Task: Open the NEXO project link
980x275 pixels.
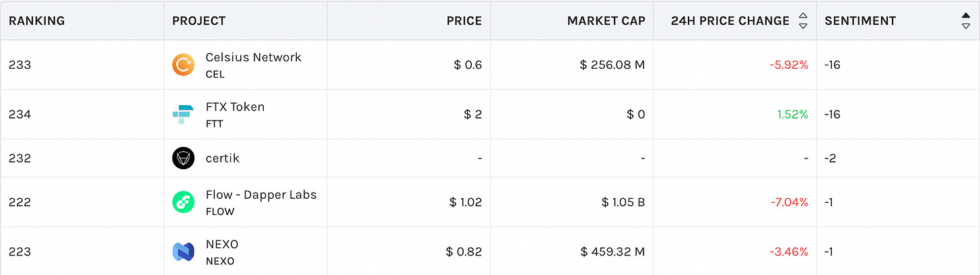Action: 222,244
